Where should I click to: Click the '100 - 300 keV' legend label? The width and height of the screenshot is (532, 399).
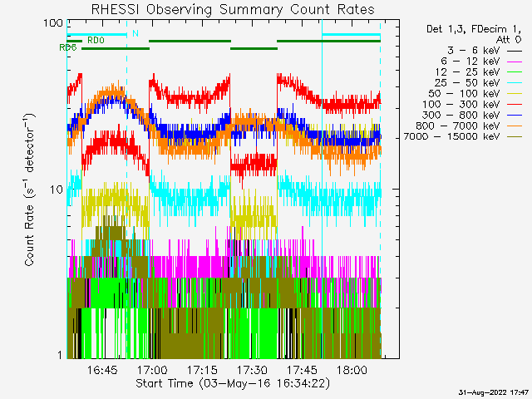[x=461, y=105]
